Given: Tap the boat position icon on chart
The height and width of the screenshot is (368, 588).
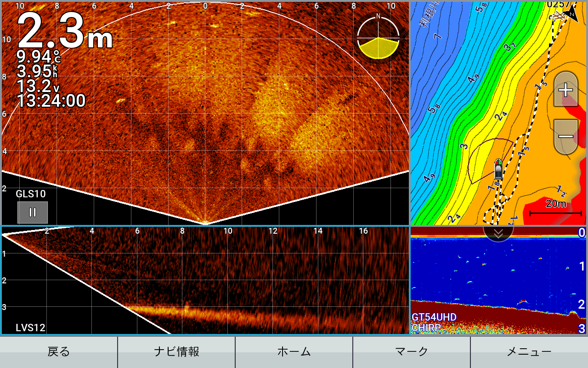Looking at the screenshot, I should (x=498, y=169).
